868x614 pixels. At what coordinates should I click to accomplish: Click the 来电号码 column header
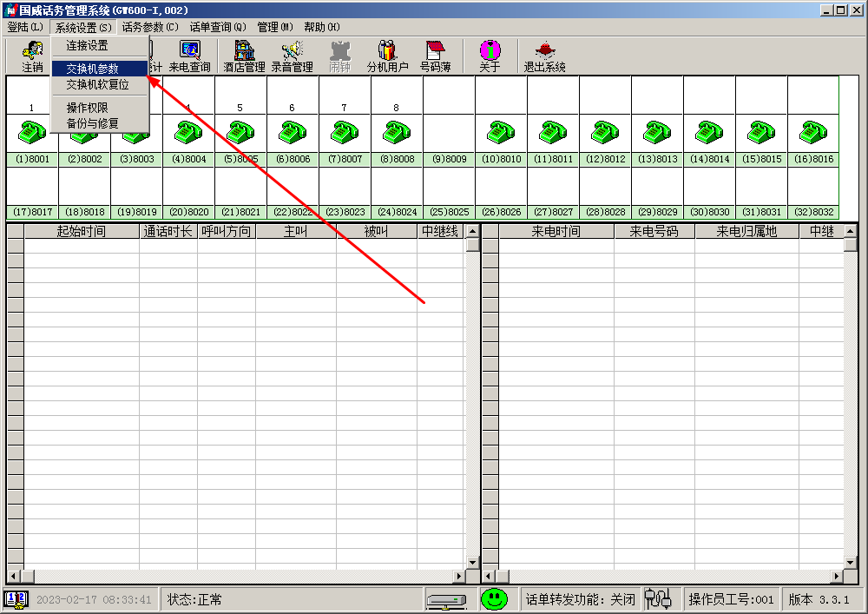(x=654, y=231)
